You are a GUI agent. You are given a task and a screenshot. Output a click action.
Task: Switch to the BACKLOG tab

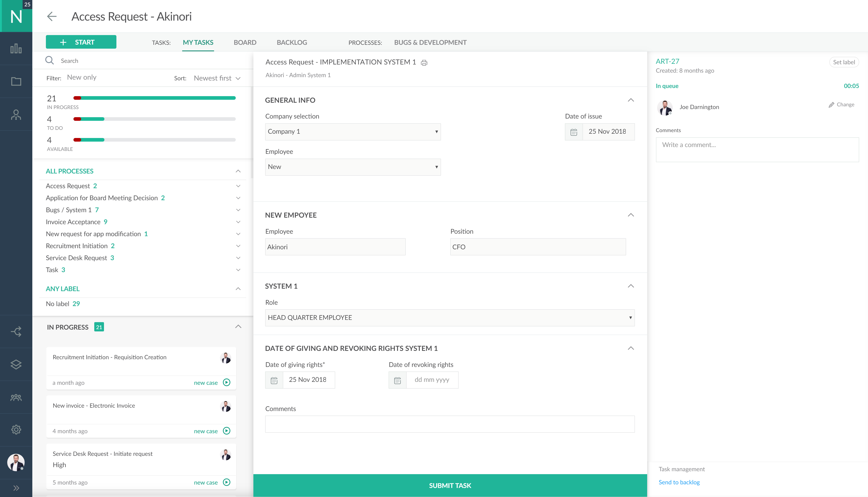click(x=292, y=42)
